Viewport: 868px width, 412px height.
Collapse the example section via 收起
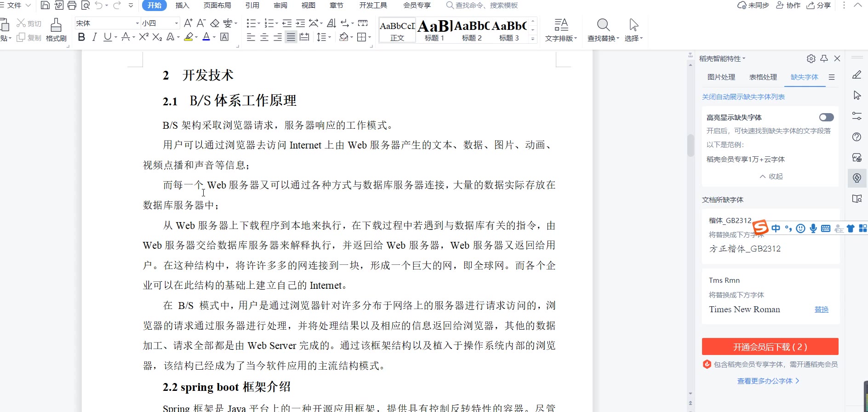click(771, 176)
